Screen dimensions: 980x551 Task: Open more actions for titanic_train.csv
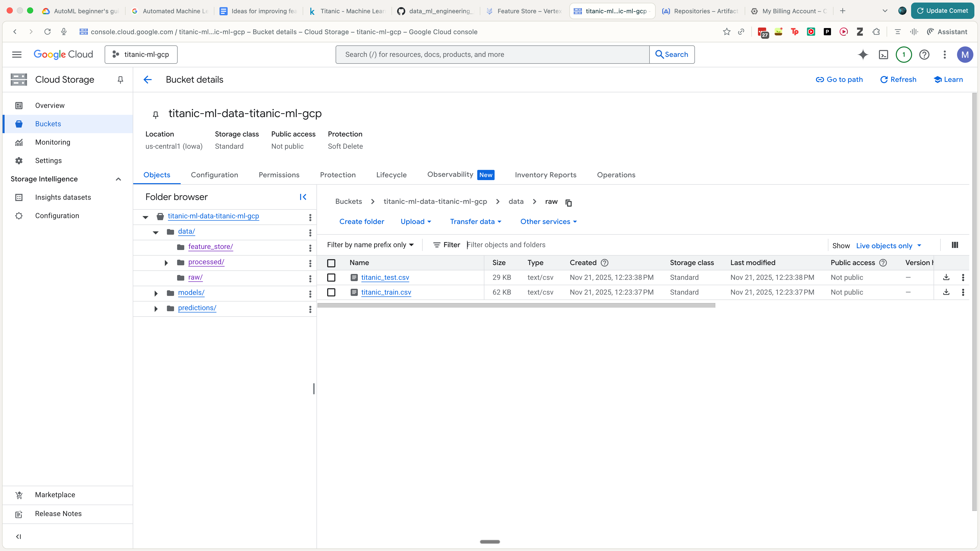963,292
